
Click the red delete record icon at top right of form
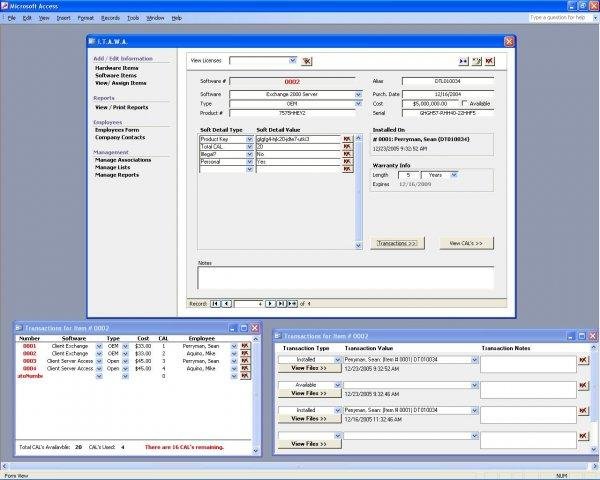click(x=489, y=61)
